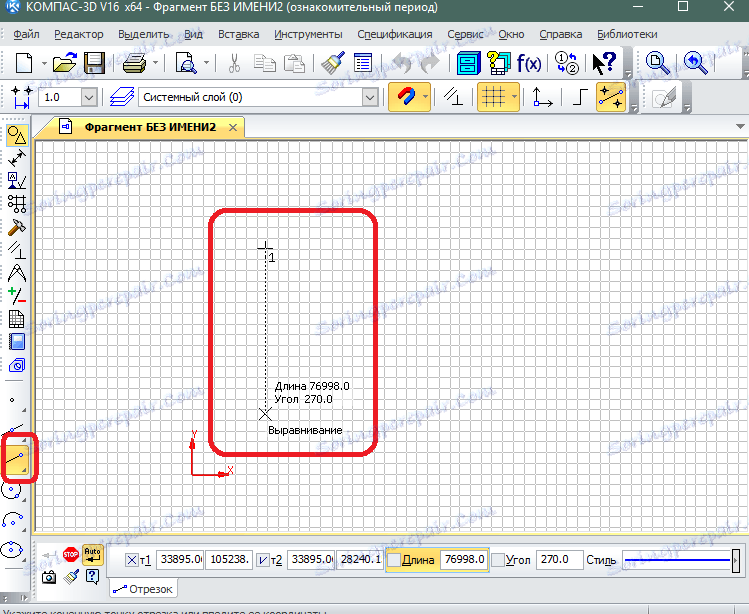Toggle the Угол lock checkbox

498,560
